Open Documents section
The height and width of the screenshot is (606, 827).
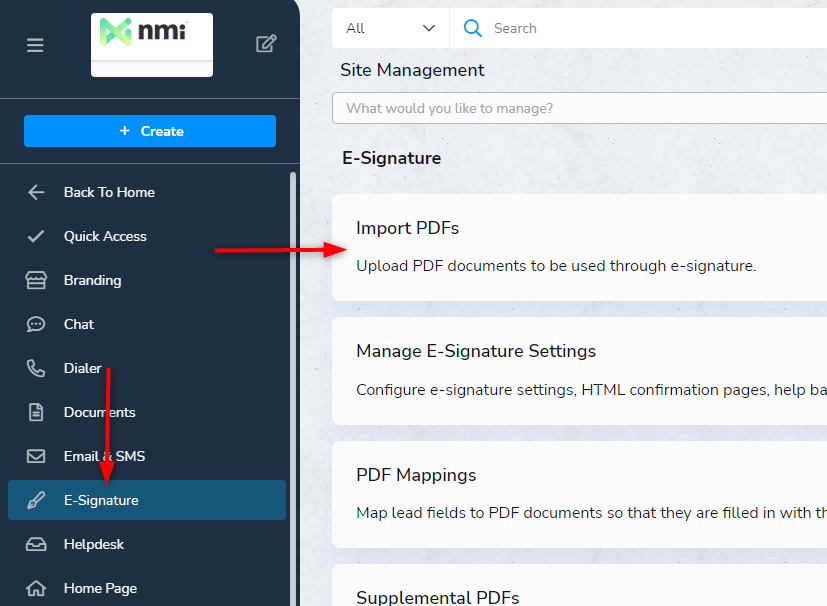(x=99, y=412)
